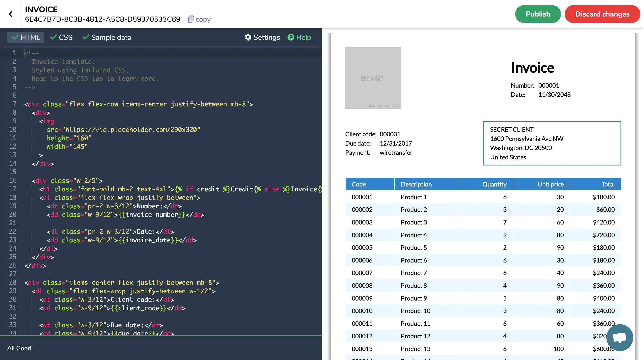Image resolution: width=644 pixels, height=360 pixels.
Task: Click the Product 5 row in preview table
Action: [413, 248]
